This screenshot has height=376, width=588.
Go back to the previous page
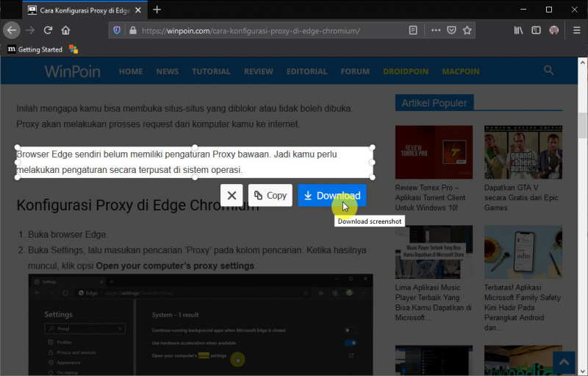pyautogui.click(x=12, y=30)
